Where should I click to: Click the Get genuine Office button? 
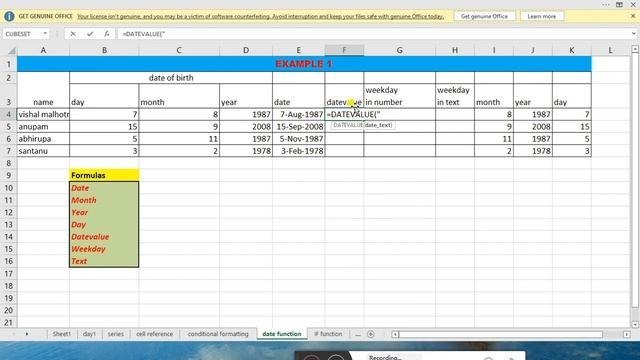484,16
